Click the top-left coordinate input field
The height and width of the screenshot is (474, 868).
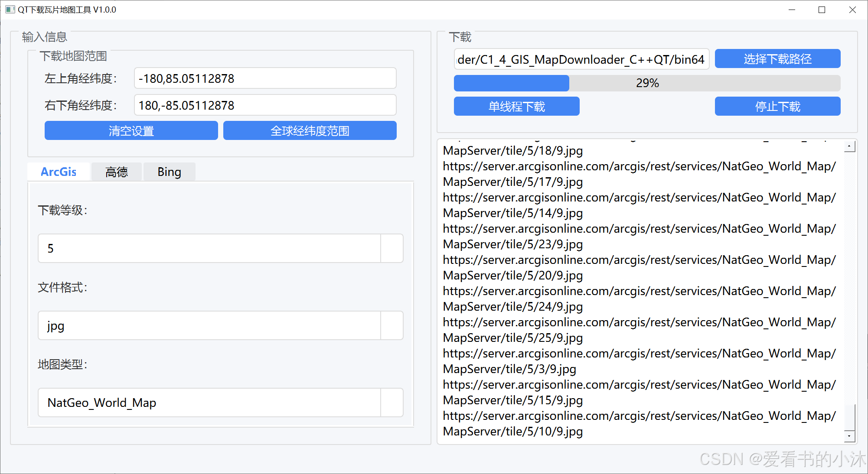click(265, 78)
